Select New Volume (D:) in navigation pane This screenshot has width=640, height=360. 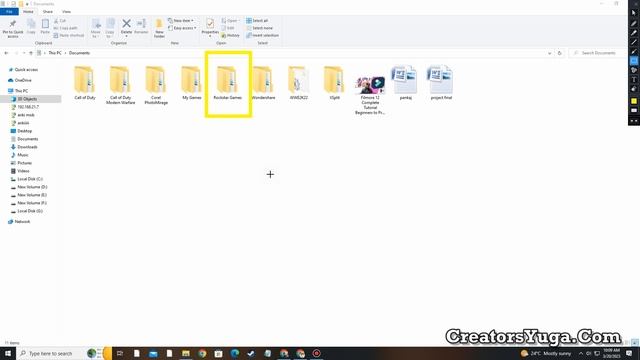[29, 187]
